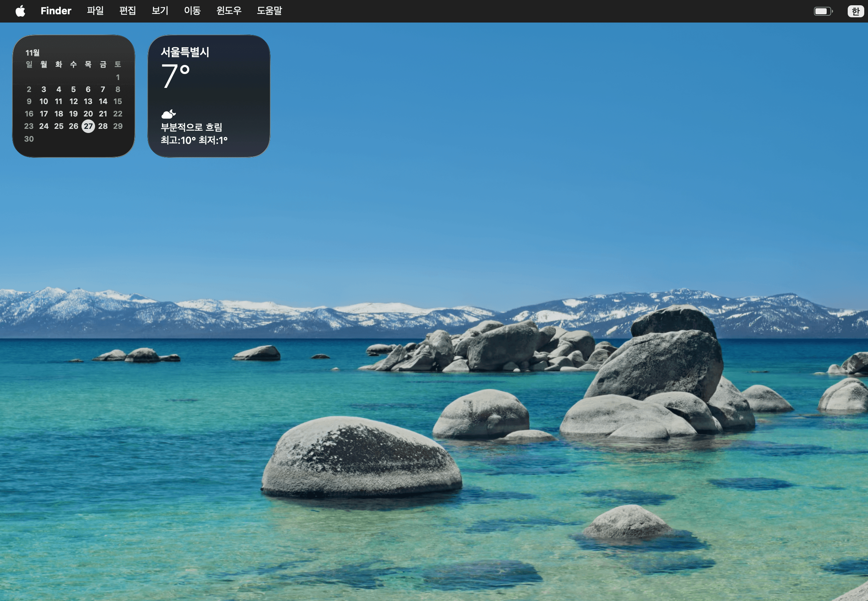Screen dimensions: 868x601
Task: Click date 1 in the calendar widget
Action: coord(118,77)
